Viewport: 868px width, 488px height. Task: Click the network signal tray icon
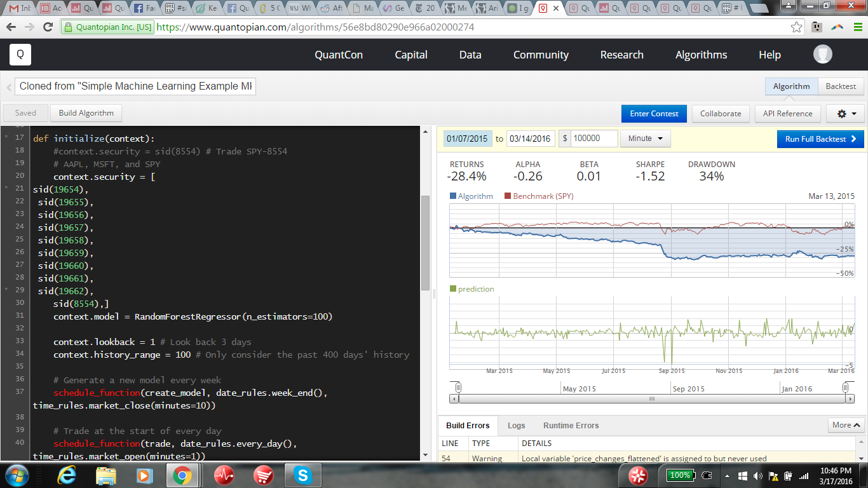(804, 475)
